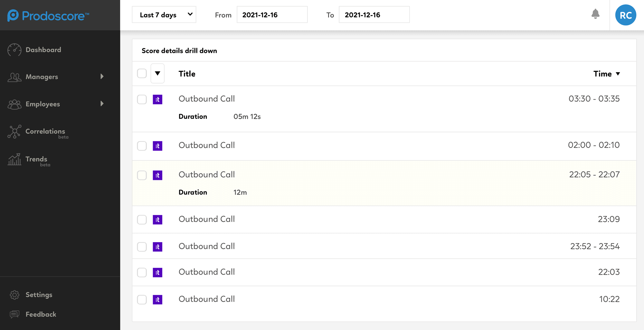Click the 22:03 time value
This screenshot has height=330, width=644.
[x=609, y=272]
